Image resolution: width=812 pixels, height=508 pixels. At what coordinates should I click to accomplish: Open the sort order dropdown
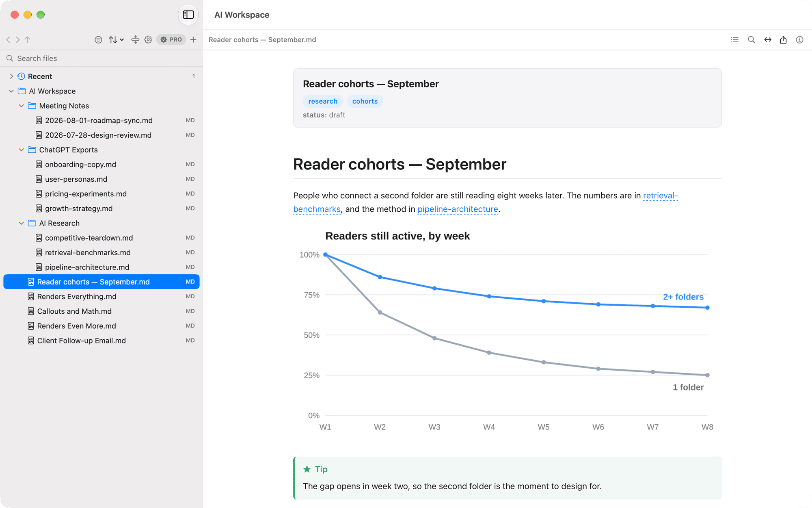pyautogui.click(x=116, y=40)
